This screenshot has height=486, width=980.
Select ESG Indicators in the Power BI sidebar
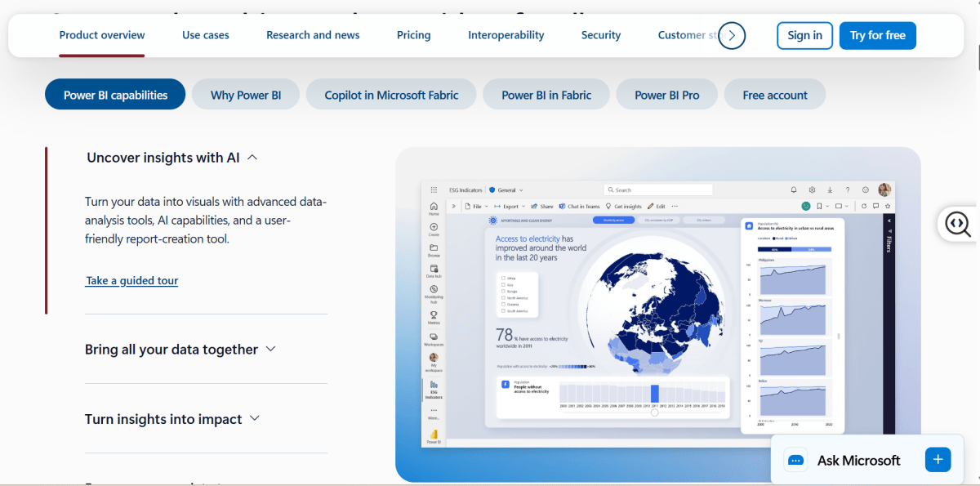434,390
